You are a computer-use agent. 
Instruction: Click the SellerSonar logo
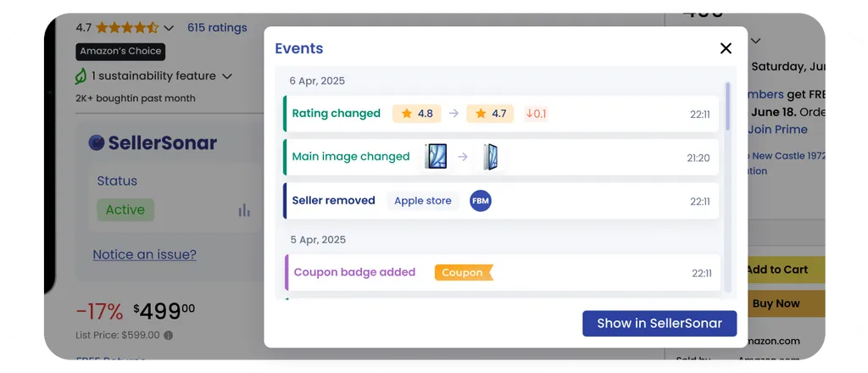coord(153,142)
